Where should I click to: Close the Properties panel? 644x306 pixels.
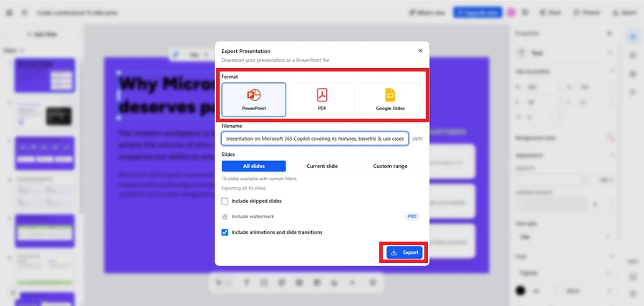(610, 33)
